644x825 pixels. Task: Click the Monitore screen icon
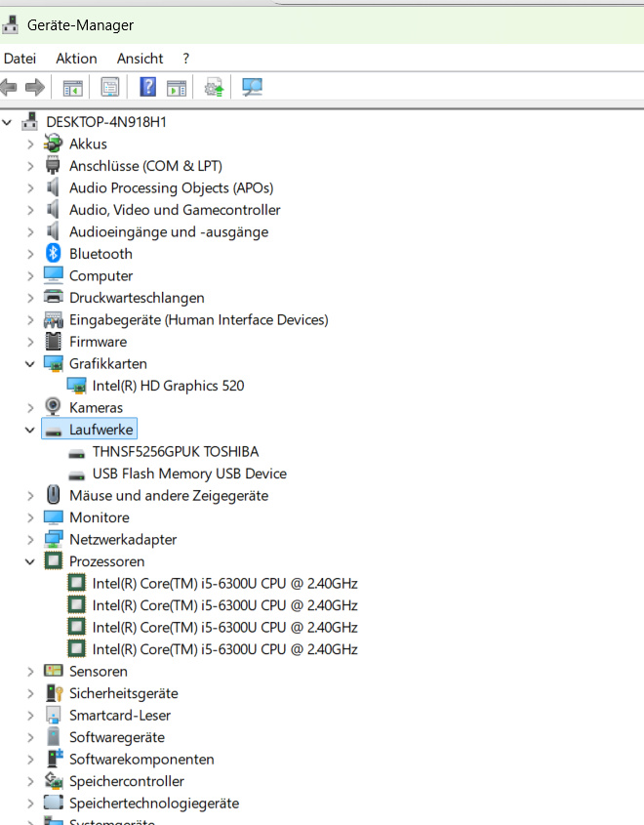click(x=53, y=517)
